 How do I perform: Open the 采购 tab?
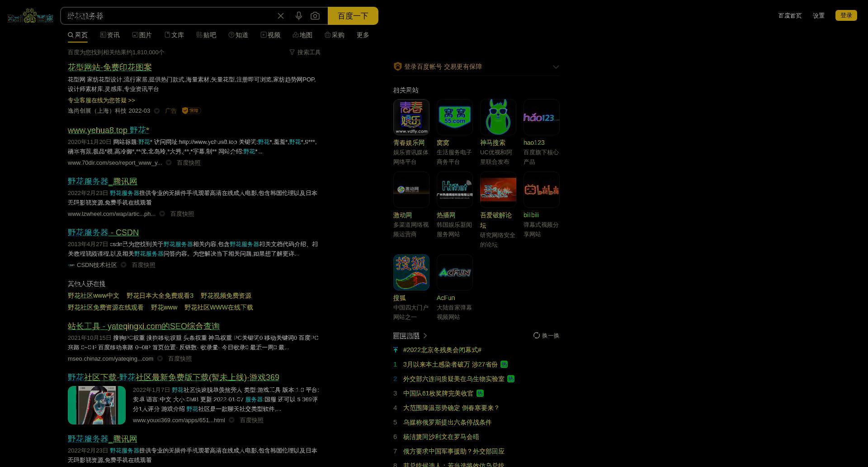335,35
